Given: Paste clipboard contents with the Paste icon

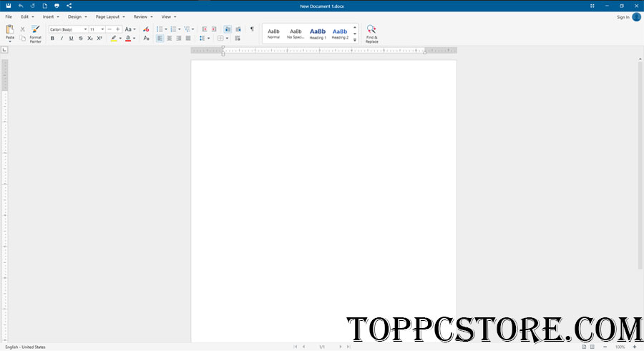Looking at the screenshot, I should [x=10, y=29].
